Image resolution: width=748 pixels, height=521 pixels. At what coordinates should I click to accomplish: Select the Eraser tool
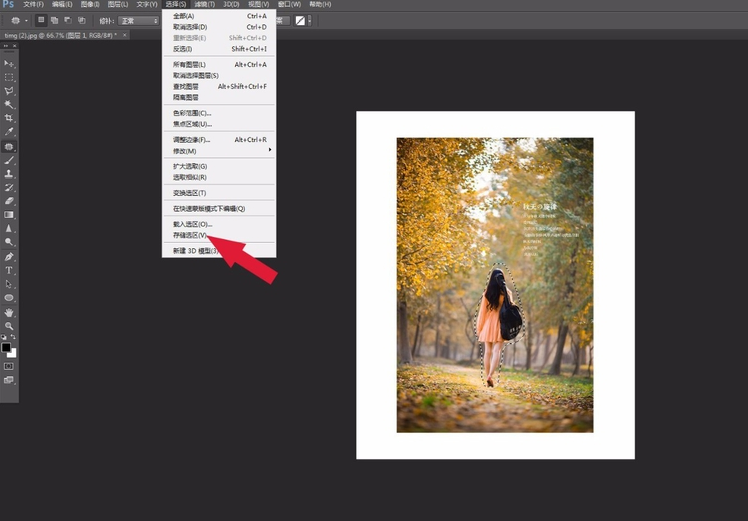point(9,201)
